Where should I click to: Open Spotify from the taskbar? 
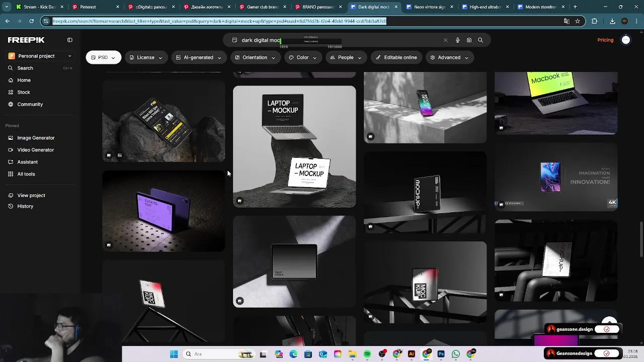point(367,354)
